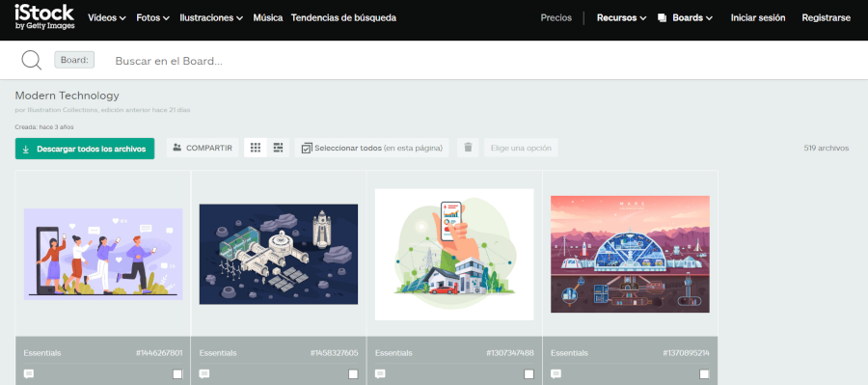Click Essentials label under Mars illustration

[569, 353]
